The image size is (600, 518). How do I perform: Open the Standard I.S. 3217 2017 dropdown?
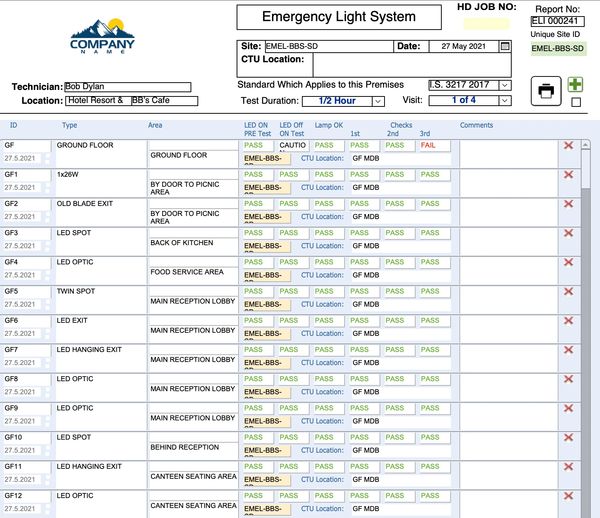[505, 85]
